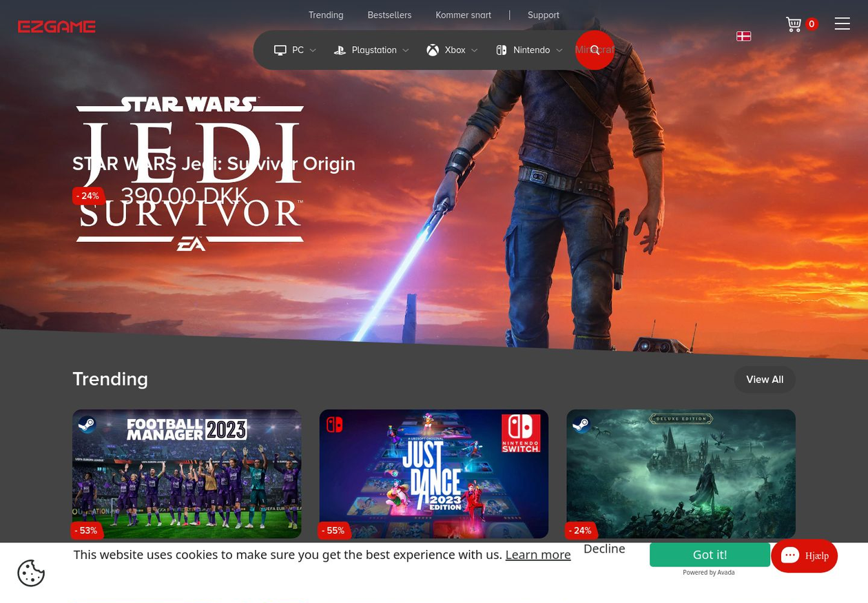The height and width of the screenshot is (603, 868).
Task: Open the Support link
Action: pyautogui.click(x=543, y=15)
